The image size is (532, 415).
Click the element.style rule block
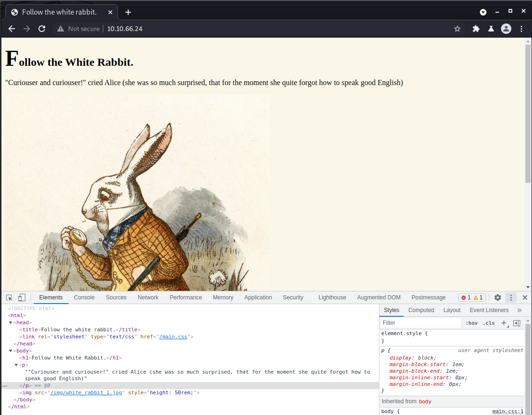(x=452, y=337)
